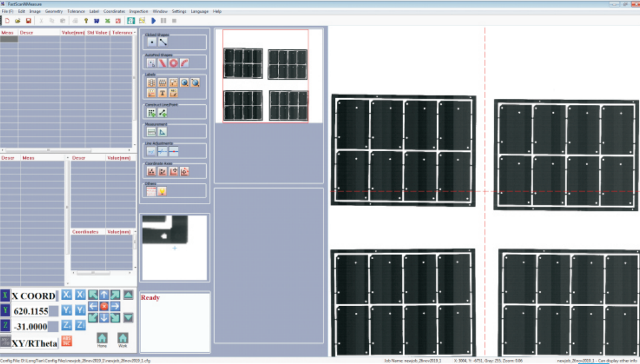Click the blue Play arrow in toolbar
Viewport: 640px width, 364px height.
pos(154,21)
